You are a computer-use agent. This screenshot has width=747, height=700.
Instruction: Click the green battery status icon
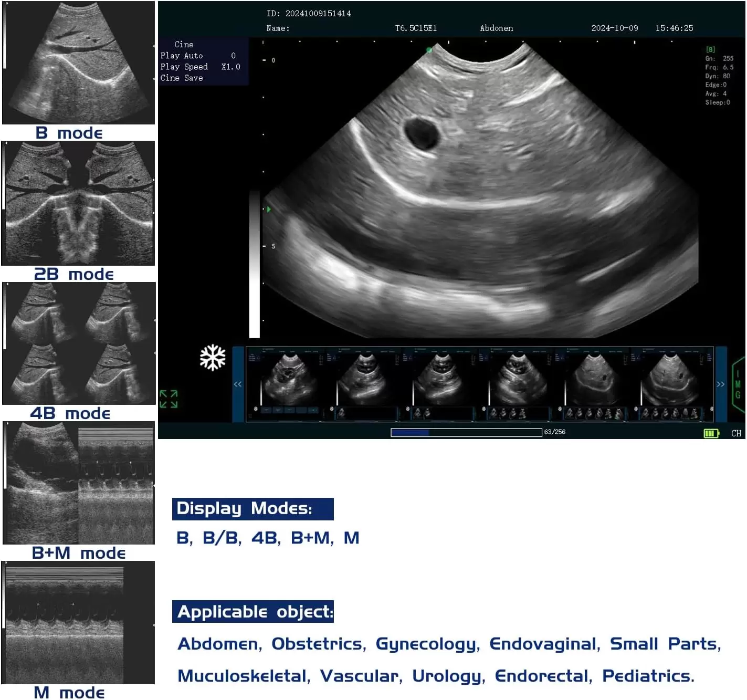point(711,433)
